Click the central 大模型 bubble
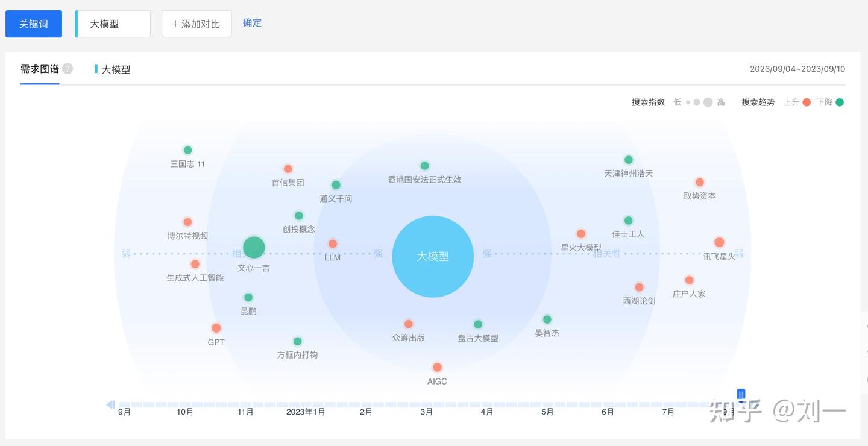868x446 pixels. [433, 256]
